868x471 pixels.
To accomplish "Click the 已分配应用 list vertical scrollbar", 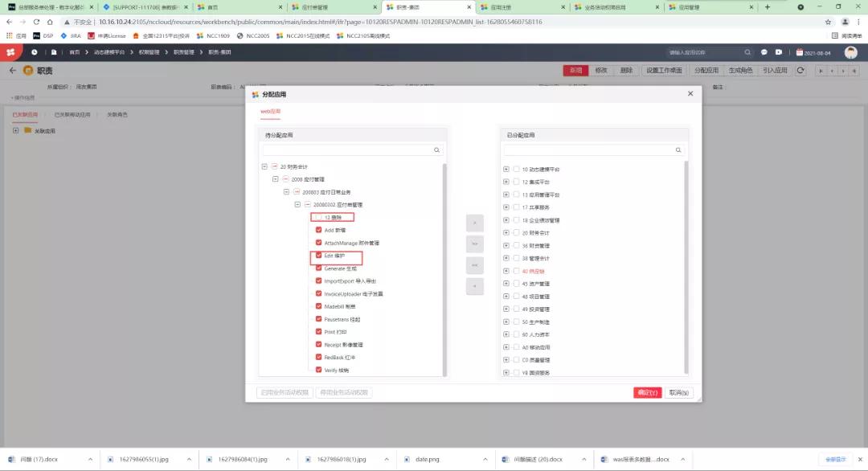I will click(686, 268).
